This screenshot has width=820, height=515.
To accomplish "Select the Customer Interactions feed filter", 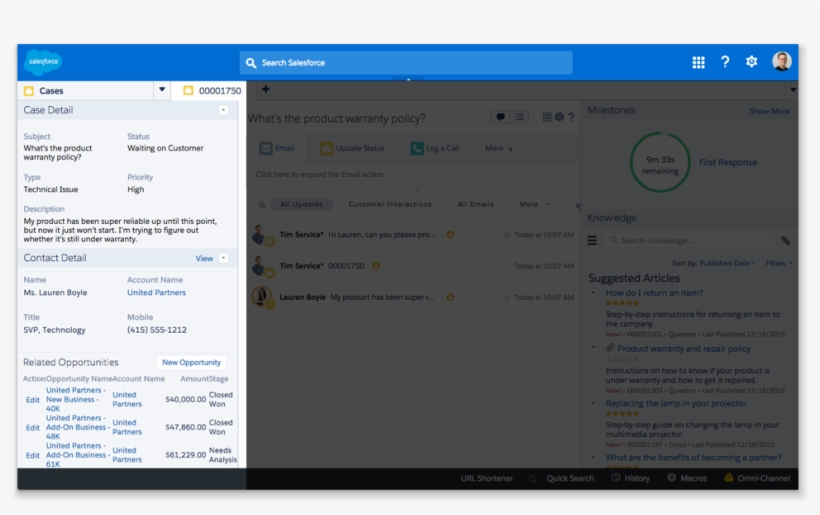I will pos(390,204).
